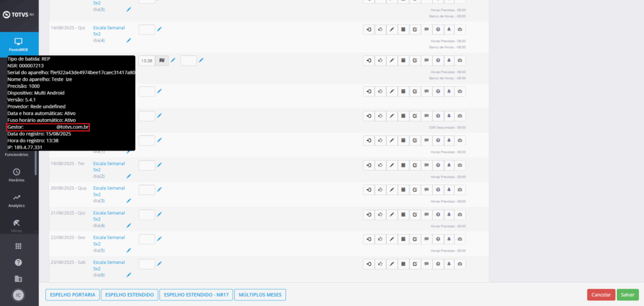Click the bell icon in the 19/08/2025 row
The height and width of the screenshot is (306, 644).
pyautogui.click(x=448, y=164)
